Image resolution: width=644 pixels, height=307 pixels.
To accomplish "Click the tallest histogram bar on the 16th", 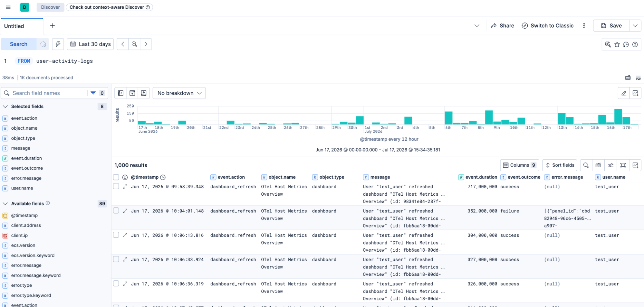I will click(618, 117).
